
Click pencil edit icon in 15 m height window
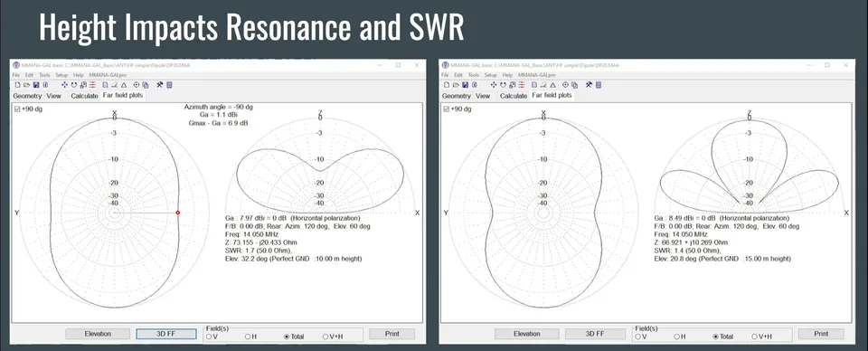[x=543, y=85]
